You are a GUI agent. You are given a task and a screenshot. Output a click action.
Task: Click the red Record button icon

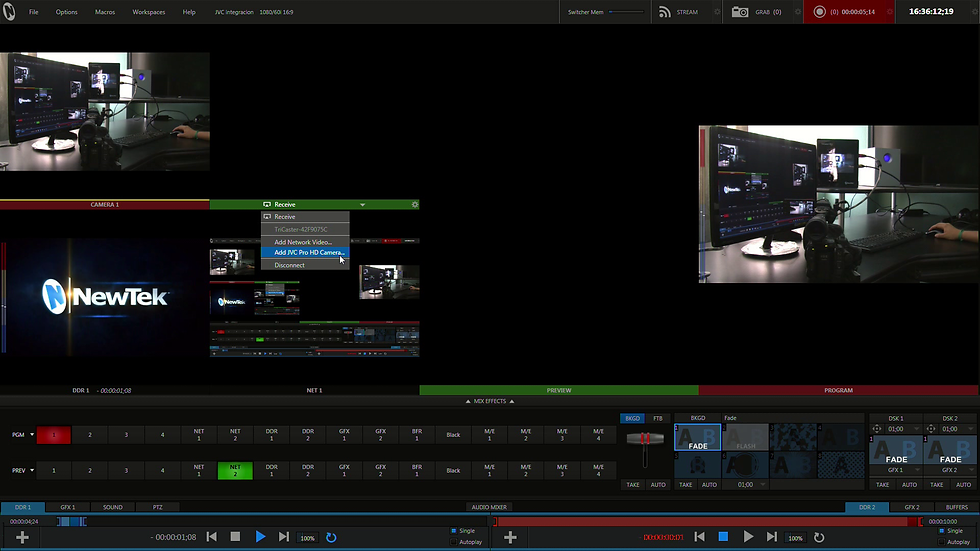(819, 12)
